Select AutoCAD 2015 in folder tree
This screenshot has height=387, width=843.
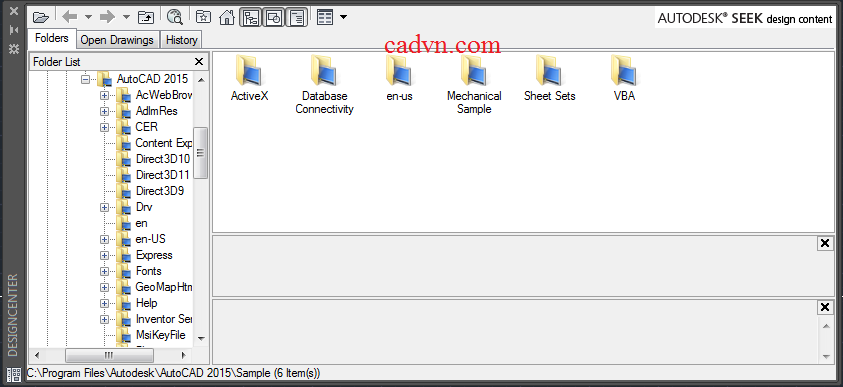click(152, 79)
